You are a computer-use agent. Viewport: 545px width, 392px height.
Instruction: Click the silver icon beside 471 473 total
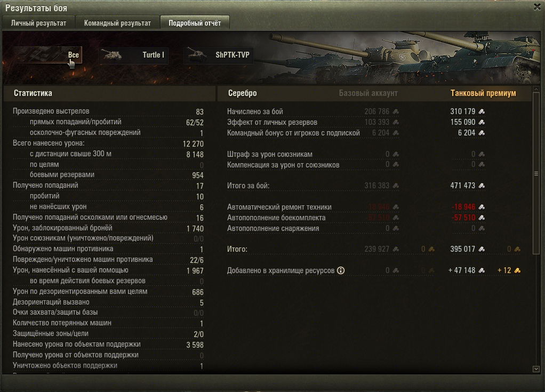(x=482, y=186)
